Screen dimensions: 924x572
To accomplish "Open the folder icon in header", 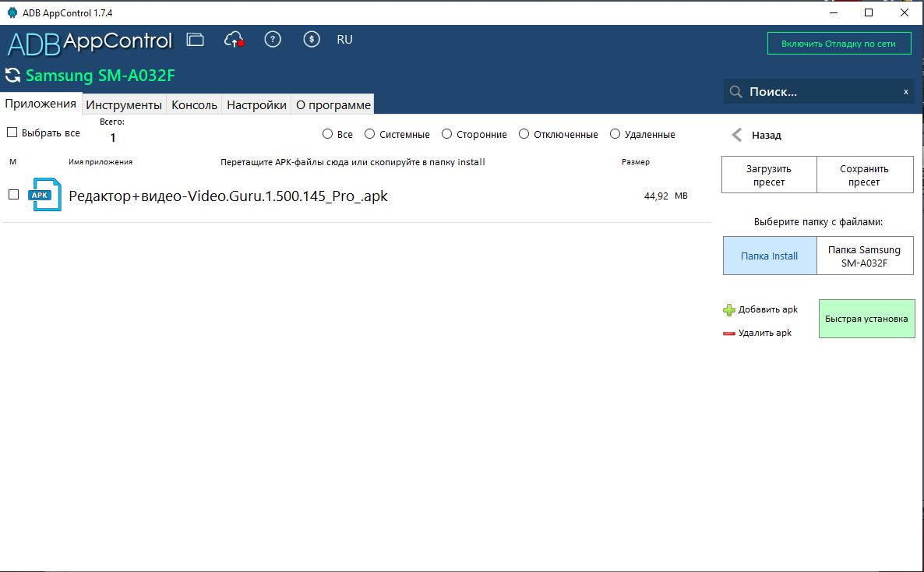I will (x=195, y=40).
